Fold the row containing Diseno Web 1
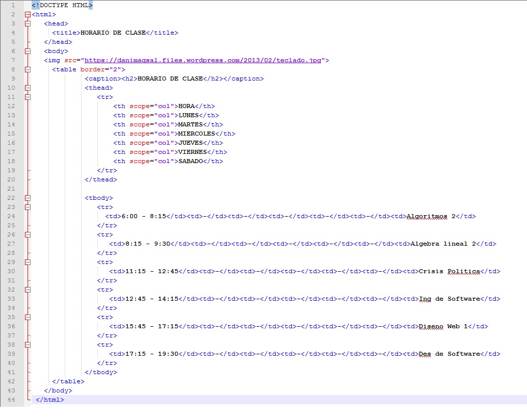Screen dimensions: 527x420 pyautogui.click(x=28, y=317)
